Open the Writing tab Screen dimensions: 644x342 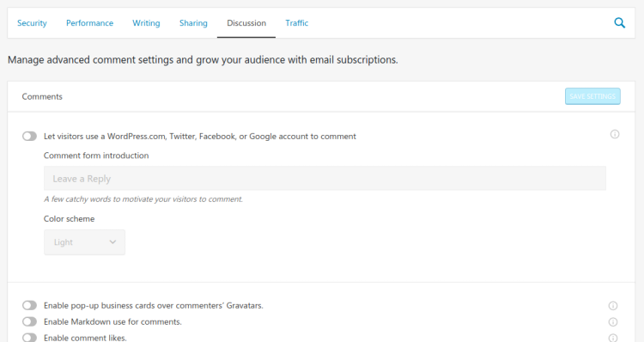146,23
